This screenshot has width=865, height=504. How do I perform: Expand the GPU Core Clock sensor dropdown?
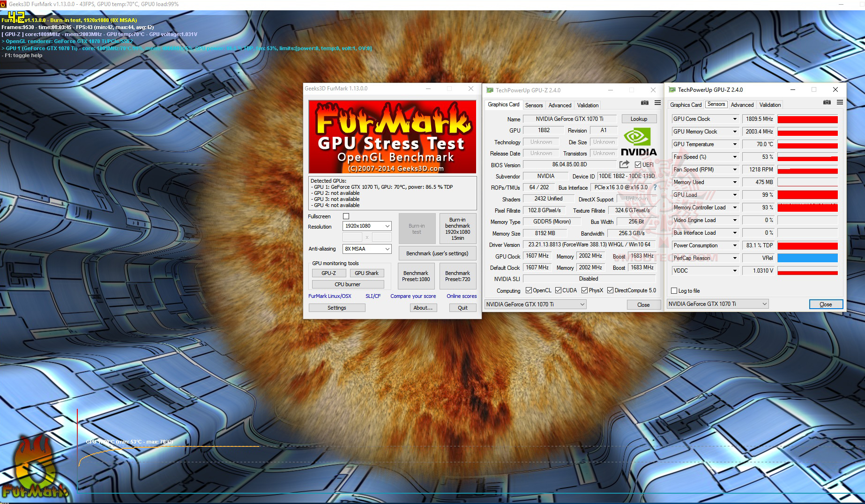735,119
